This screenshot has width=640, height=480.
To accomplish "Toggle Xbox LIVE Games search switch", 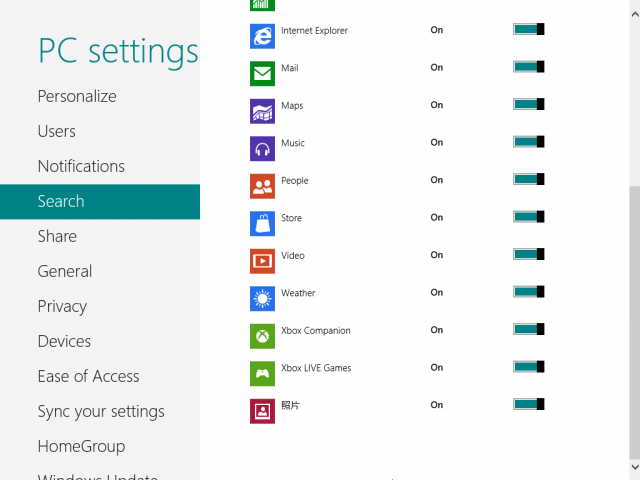I will pyautogui.click(x=529, y=367).
